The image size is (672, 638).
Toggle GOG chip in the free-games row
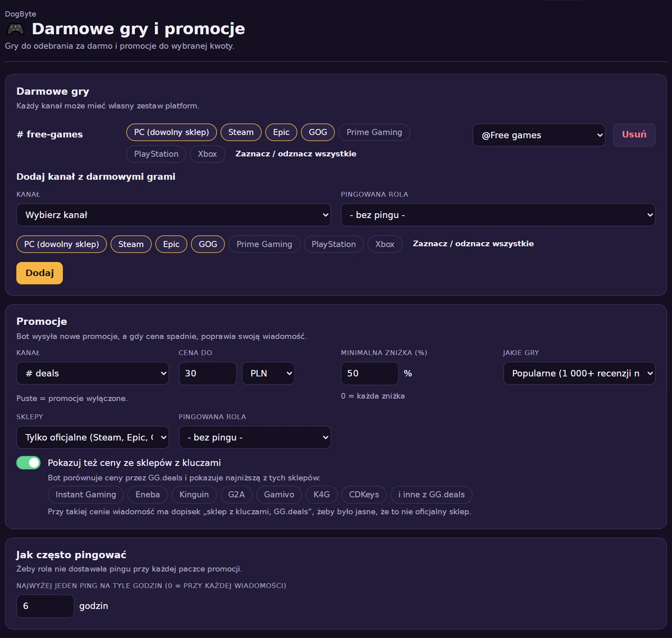click(318, 132)
